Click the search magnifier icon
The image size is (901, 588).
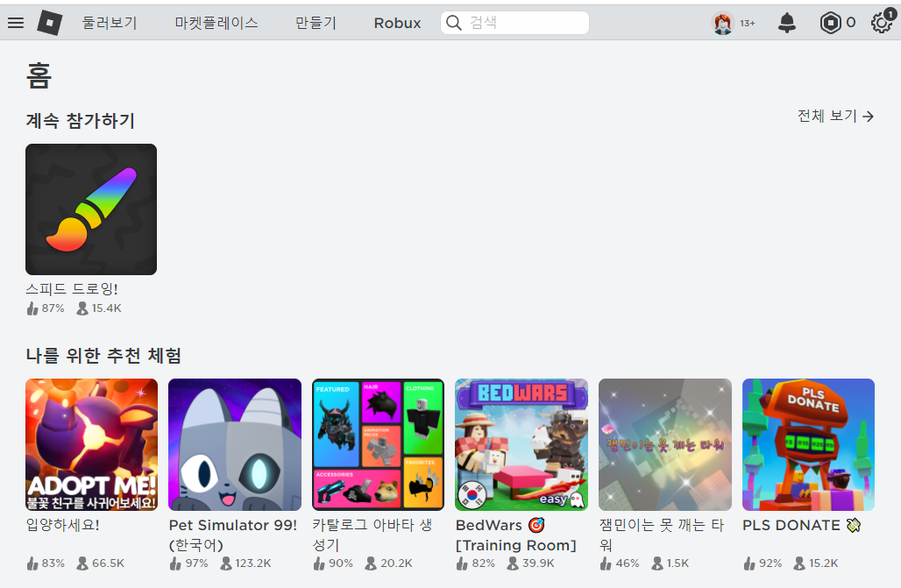tap(454, 23)
